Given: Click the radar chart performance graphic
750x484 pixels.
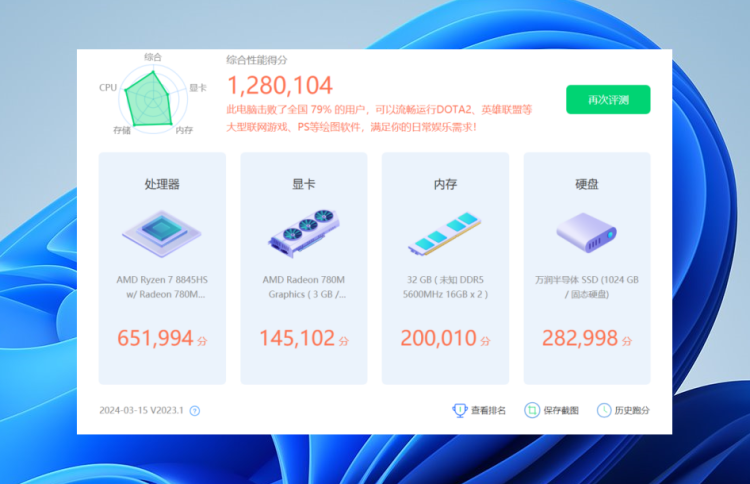Looking at the screenshot, I should pos(153,99).
